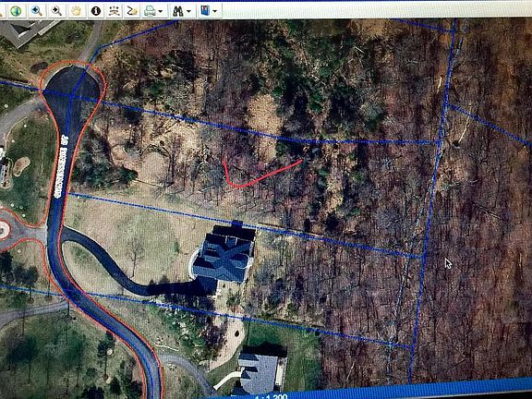Click the book bookmarks icon
This screenshot has width=532, height=399.
coord(205,11)
